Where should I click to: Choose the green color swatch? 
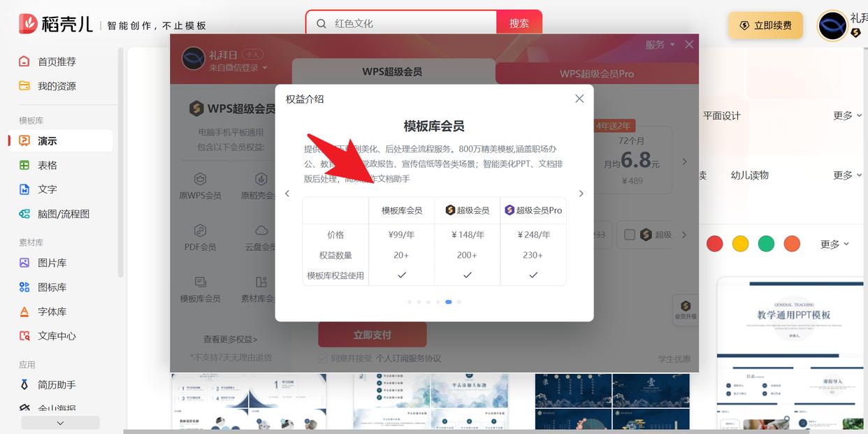766,244
